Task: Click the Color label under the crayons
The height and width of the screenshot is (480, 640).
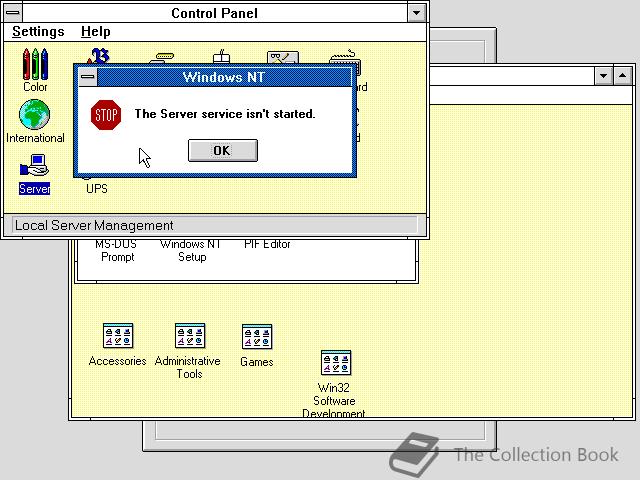Action: tap(35, 87)
